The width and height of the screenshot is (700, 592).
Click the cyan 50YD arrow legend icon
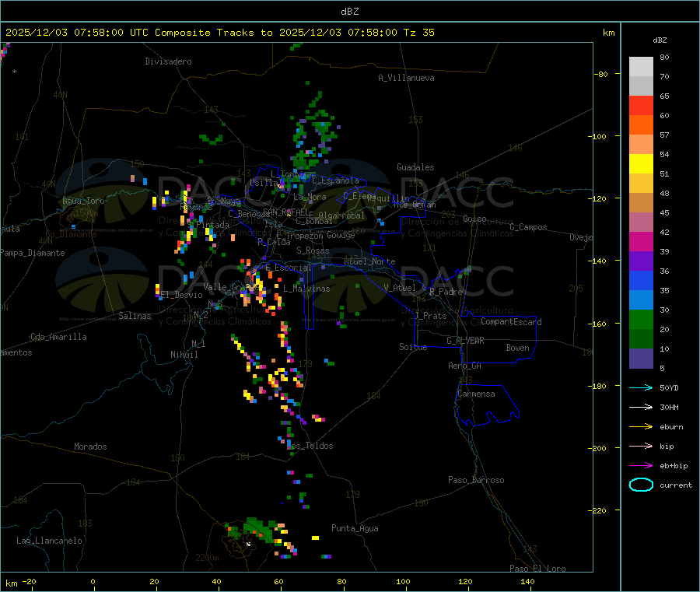641,387
